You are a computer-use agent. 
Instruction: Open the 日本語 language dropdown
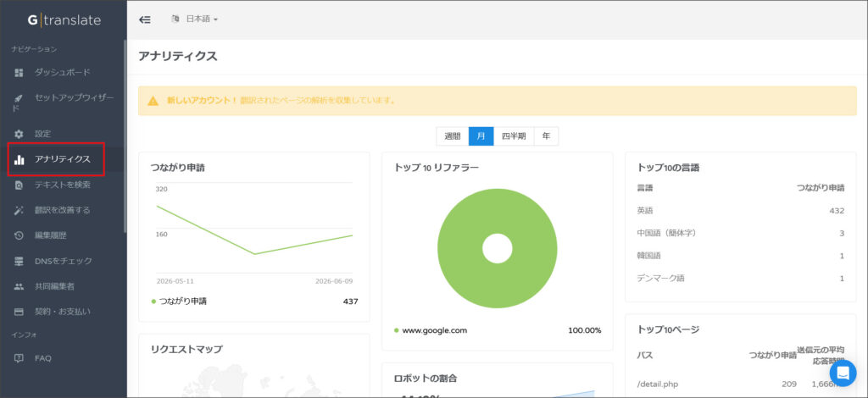202,19
